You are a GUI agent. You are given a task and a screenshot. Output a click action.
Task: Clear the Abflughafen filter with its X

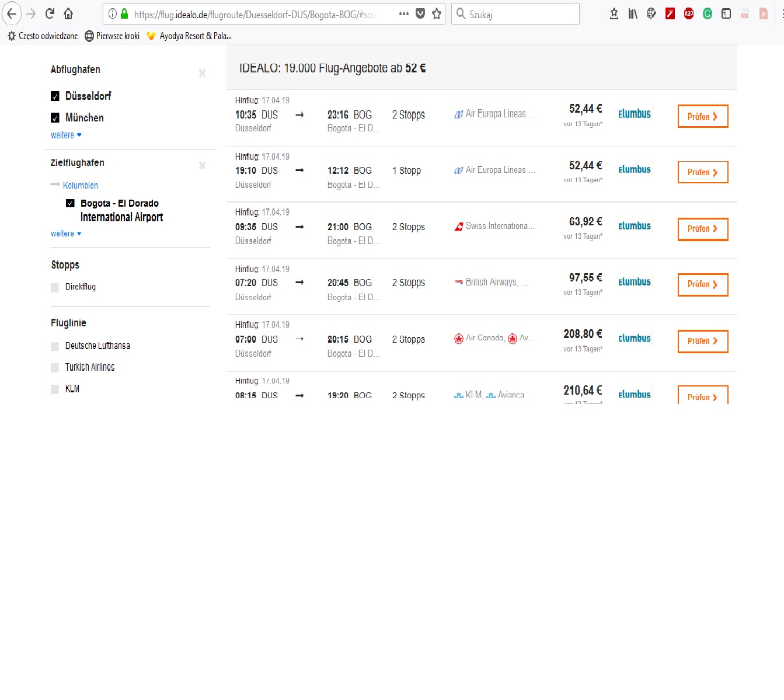[x=202, y=73]
